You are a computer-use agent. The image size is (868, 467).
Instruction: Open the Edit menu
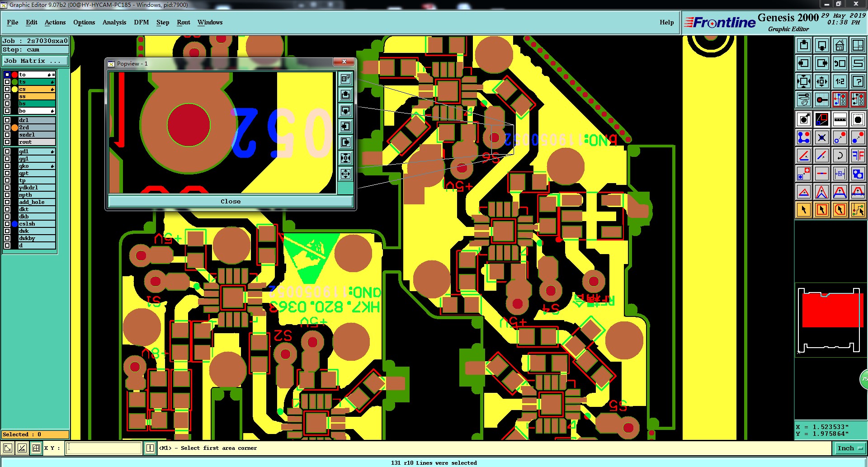tap(32, 22)
